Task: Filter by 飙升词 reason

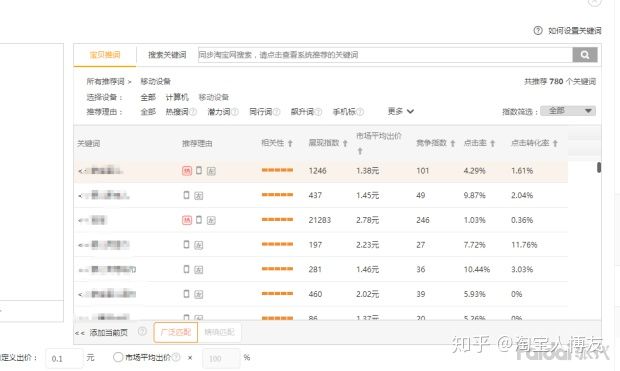Action: pos(302,112)
